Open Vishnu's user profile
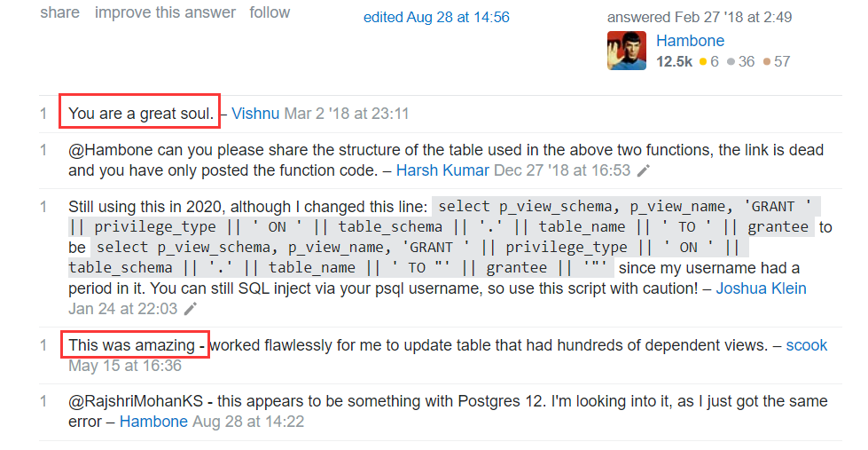Image resolution: width=868 pixels, height=450 pixels. 255,114
